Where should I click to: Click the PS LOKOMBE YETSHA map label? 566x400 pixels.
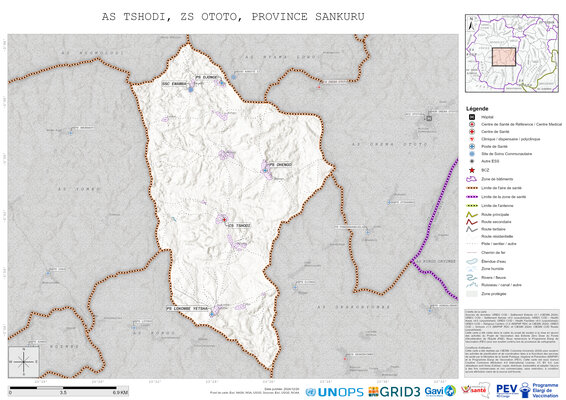tap(187, 309)
